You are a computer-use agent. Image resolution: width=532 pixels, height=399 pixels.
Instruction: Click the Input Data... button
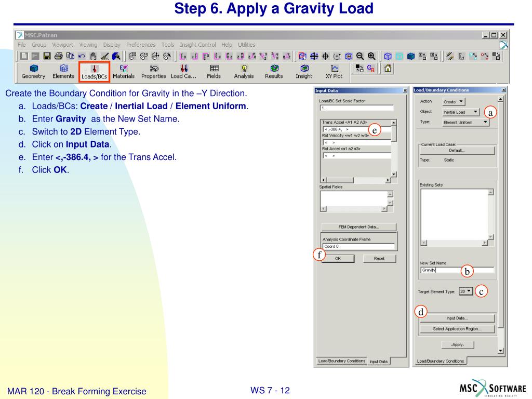(x=457, y=318)
